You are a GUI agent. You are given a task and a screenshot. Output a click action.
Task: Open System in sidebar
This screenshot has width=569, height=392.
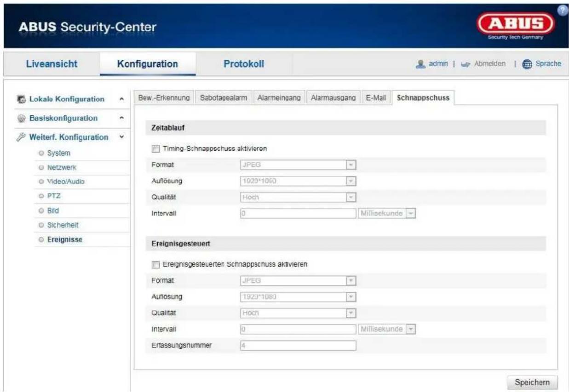coord(60,153)
